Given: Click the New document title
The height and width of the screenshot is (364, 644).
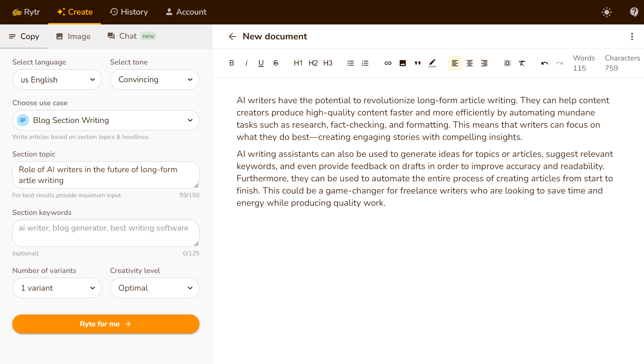Looking at the screenshot, I should (x=275, y=36).
